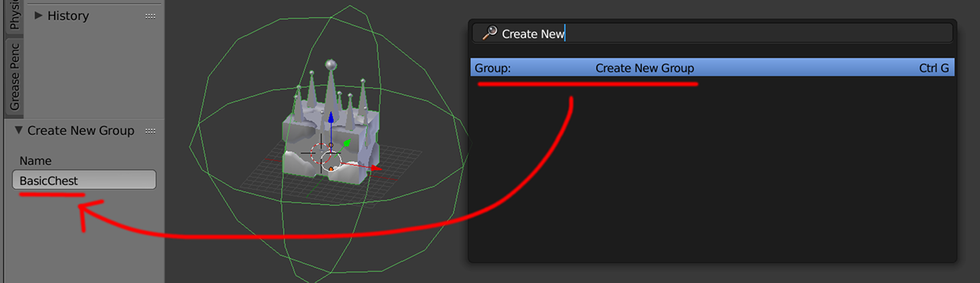Click the grip handle of Create New Group panel
Viewport: 980px width, 283px height.
(x=150, y=131)
